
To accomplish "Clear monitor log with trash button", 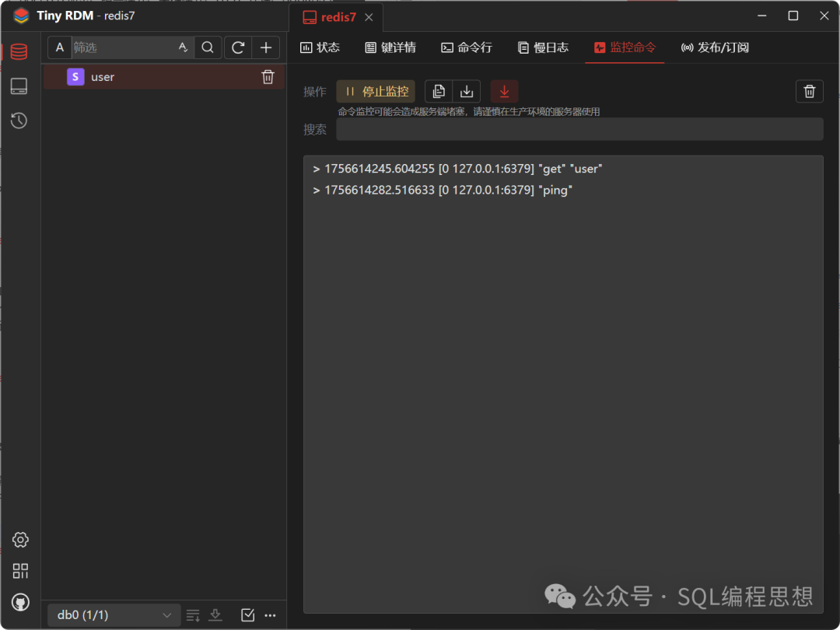I will 809,92.
